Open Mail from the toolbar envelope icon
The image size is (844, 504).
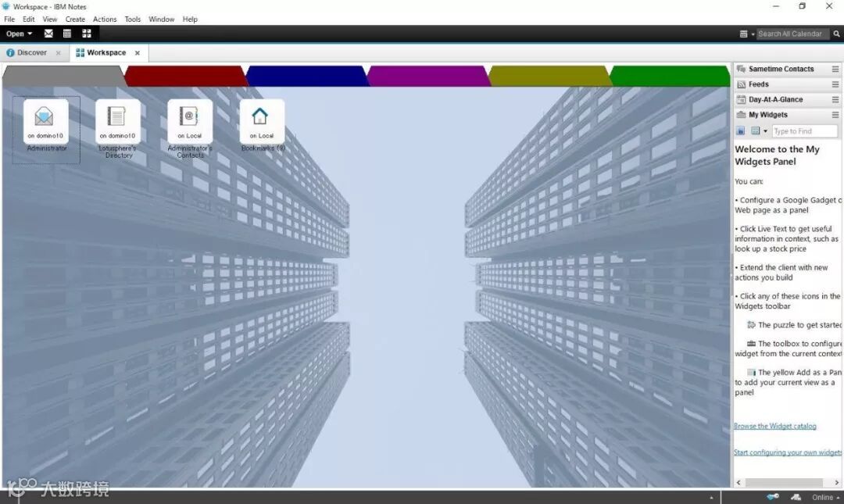[x=48, y=34]
